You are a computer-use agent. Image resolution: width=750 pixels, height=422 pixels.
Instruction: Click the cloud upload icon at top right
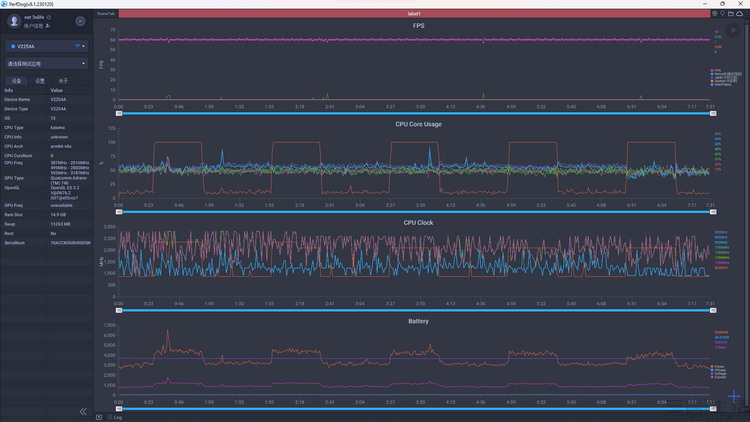pos(739,13)
